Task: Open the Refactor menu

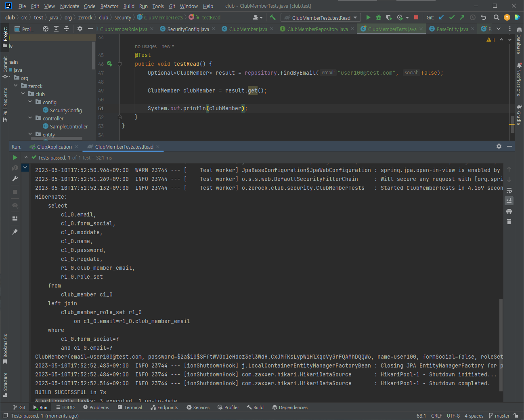Action: click(x=109, y=6)
